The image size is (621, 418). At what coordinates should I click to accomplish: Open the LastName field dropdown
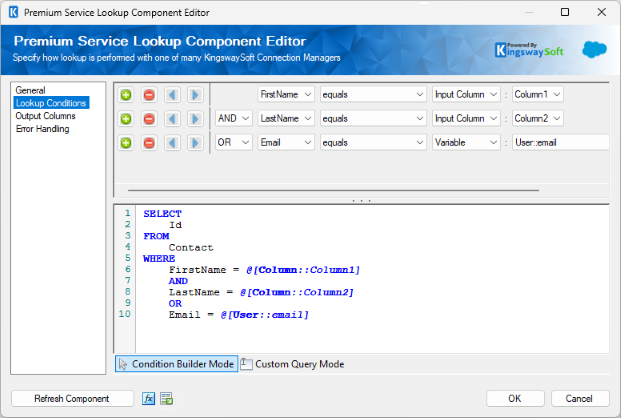point(286,118)
